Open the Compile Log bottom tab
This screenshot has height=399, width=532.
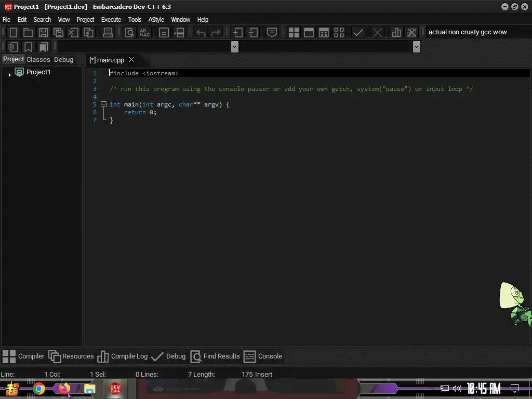pos(123,356)
